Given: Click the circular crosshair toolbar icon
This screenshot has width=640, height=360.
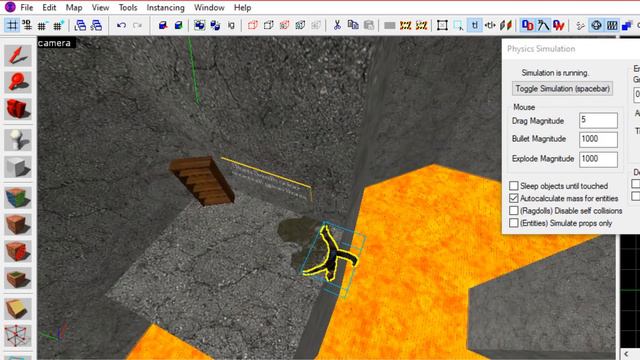Looking at the screenshot, I should coord(596,25).
